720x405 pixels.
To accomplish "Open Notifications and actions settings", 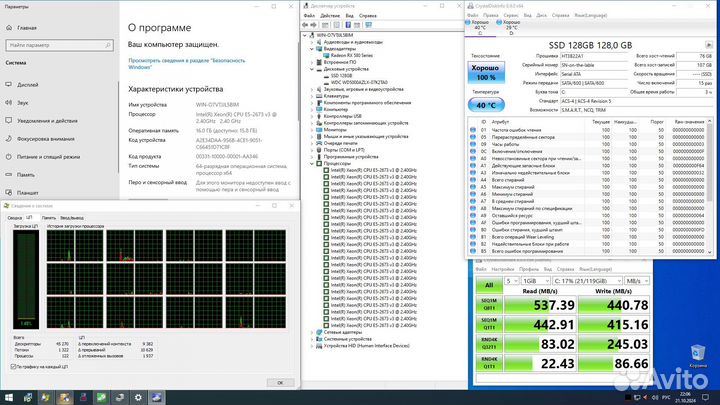I will (x=47, y=121).
